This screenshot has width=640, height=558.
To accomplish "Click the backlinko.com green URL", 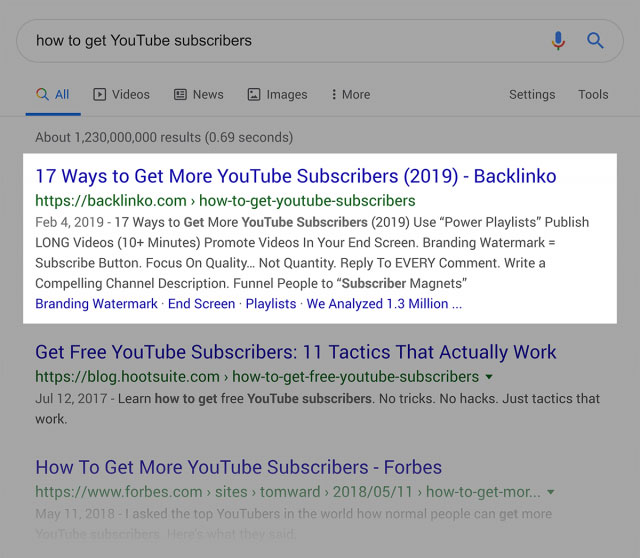I will coord(225,200).
